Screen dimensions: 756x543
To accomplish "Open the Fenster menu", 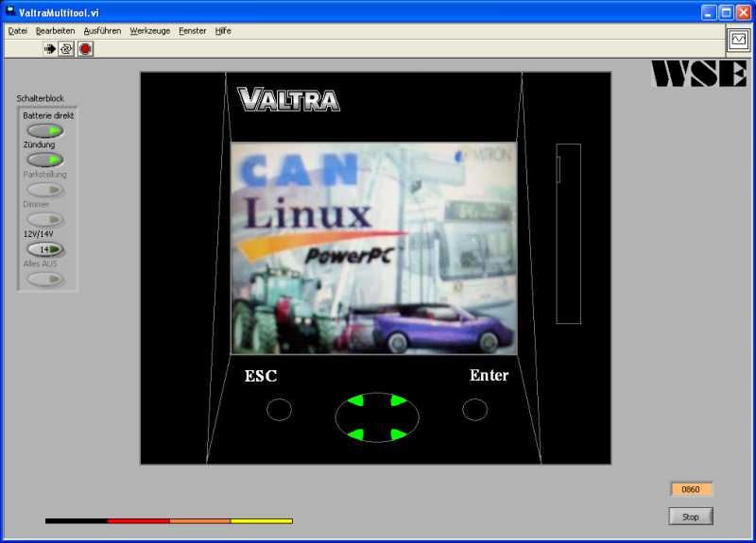I will pos(193,31).
